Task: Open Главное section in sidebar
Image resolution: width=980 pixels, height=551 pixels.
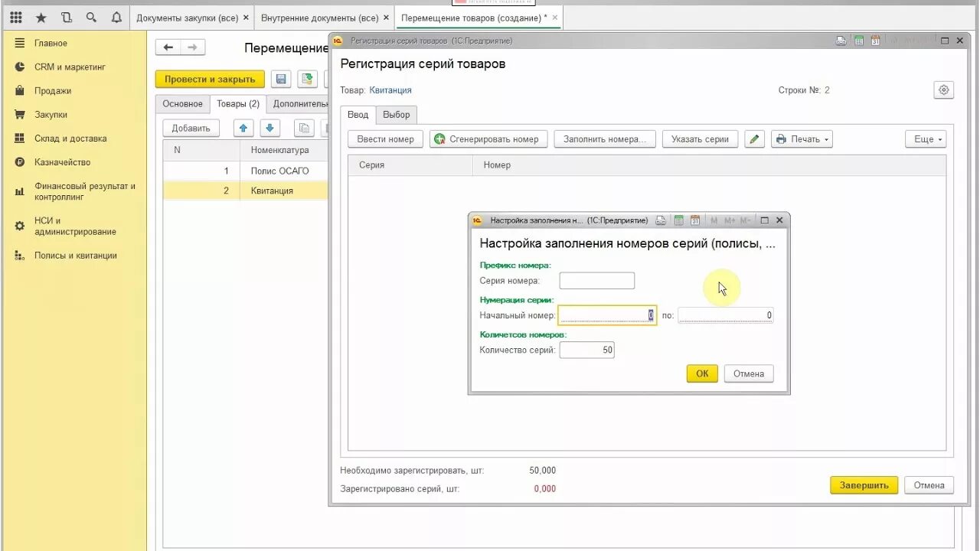Action: coord(51,44)
